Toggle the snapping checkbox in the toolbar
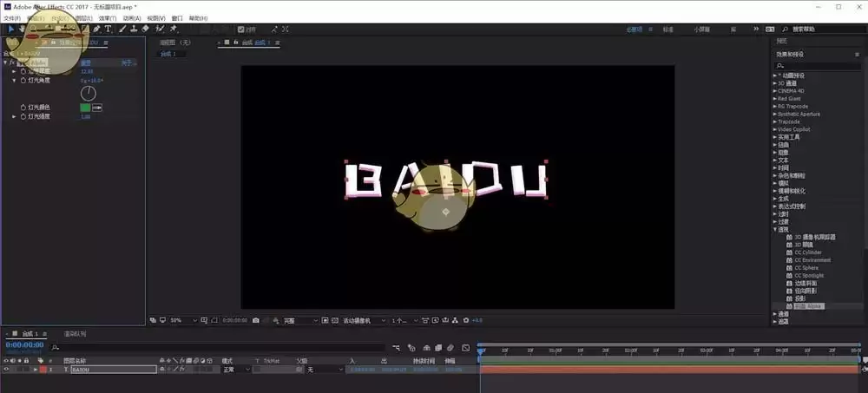The height and width of the screenshot is (393, 868). [240, 29]
